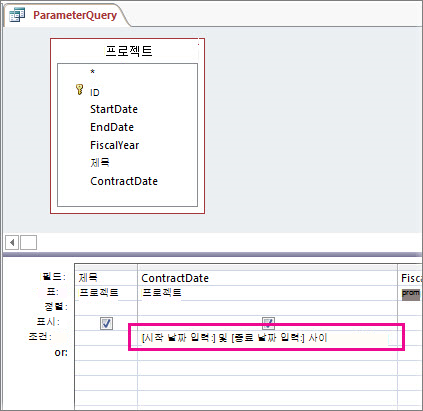Viewport: 423px width, 411px height.
Task: Select the StartDate field
Action: point(114,109)
